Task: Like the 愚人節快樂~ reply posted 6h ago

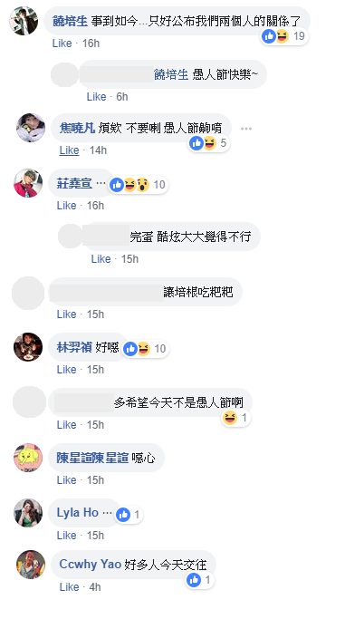Action: [96, 97]
